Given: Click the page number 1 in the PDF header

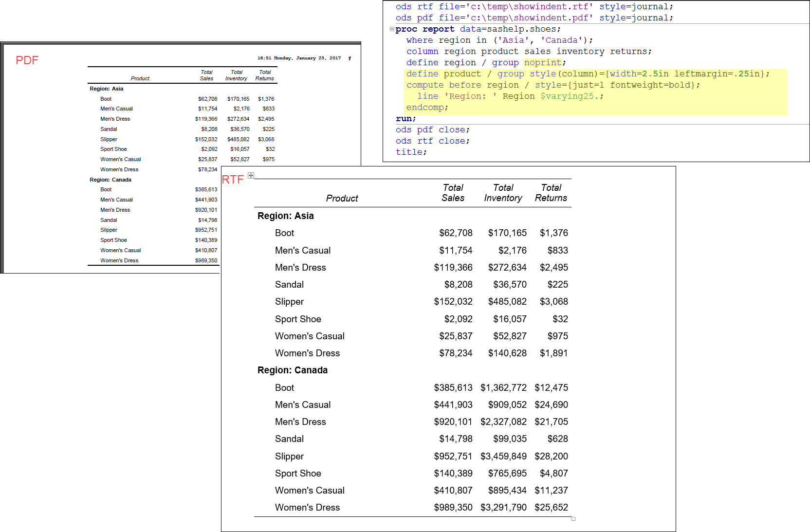Looking at the screenshot, I should pos(349,58).
